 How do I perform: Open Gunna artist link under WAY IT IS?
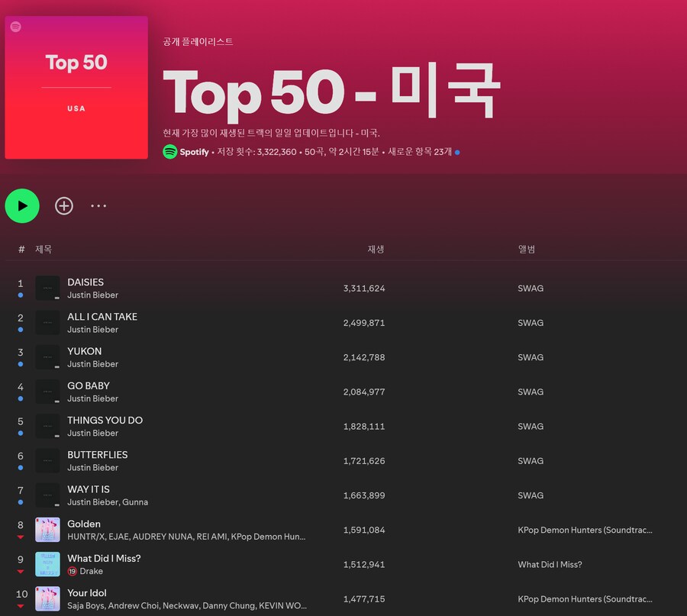point(135,502)
